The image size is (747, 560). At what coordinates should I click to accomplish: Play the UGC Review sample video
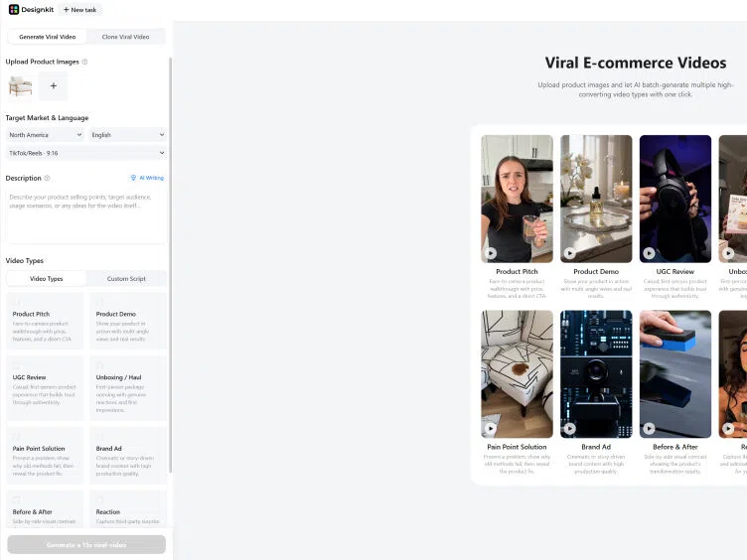(x=649, y=253)
